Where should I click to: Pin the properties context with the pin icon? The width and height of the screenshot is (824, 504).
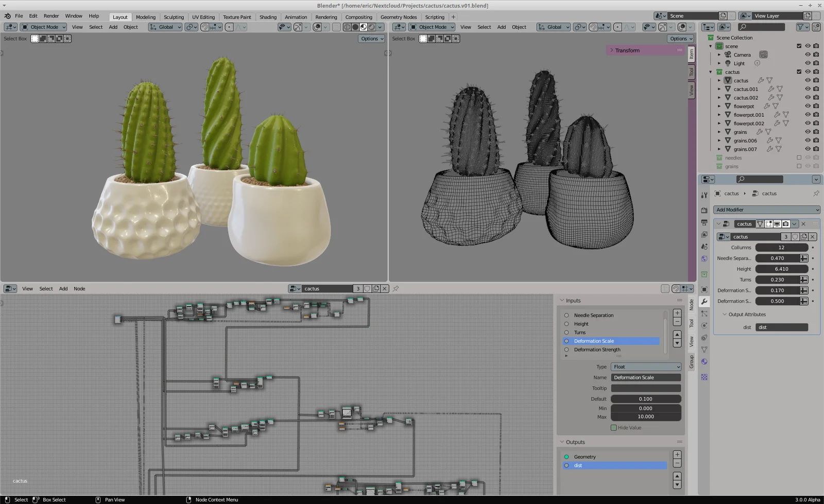(817, 194)
